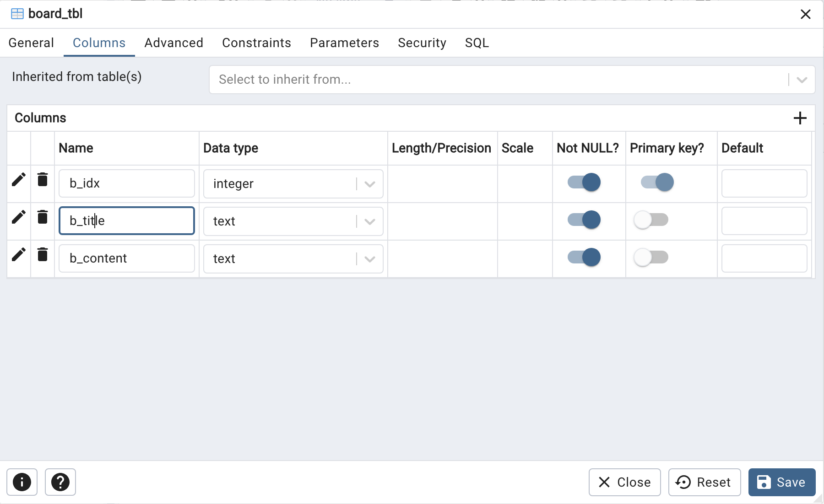The image size is (824, 504).
Task: Edit the b_idx row with pencil icon
Action: [x=19, y=180]
